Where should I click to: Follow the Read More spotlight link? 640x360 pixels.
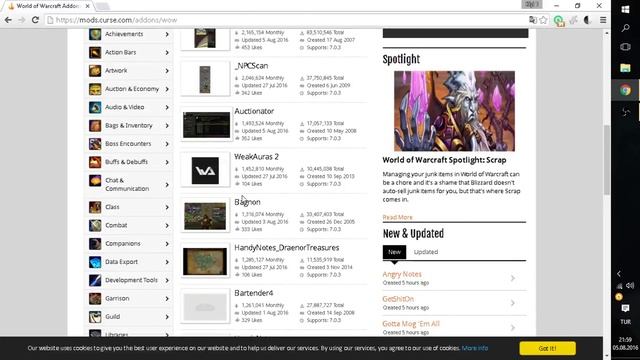point(398,217)
